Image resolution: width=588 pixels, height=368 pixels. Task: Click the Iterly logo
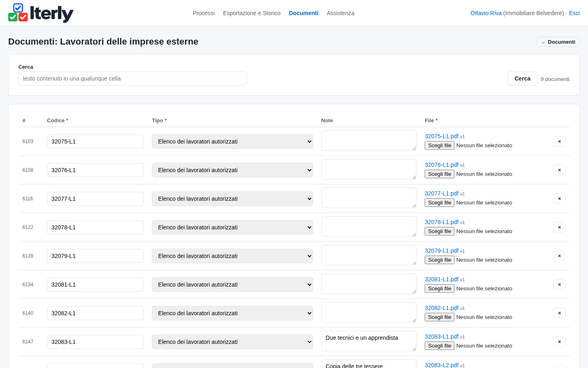(x=41, y=13)
